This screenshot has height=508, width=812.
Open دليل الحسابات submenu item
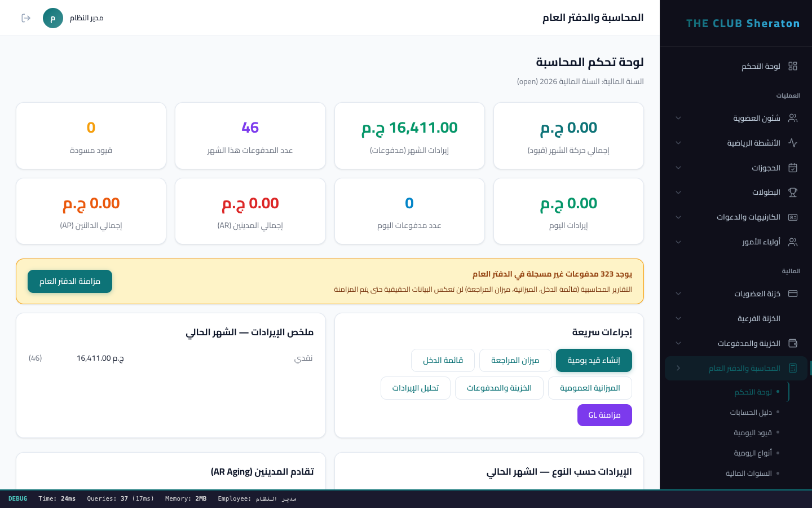pos(751,412)
